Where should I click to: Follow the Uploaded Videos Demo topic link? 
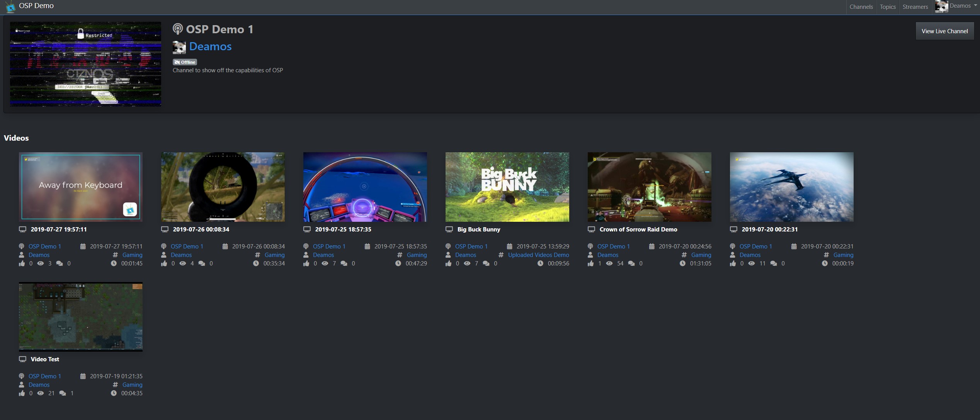pos(538,255)
